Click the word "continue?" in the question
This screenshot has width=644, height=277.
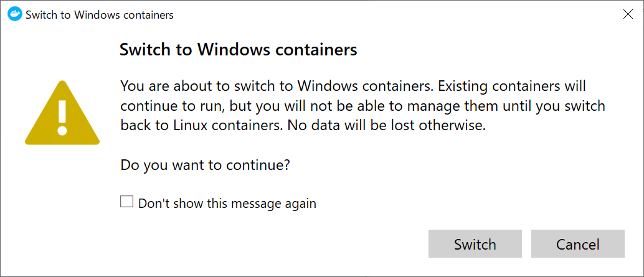(x=260, y=166)
